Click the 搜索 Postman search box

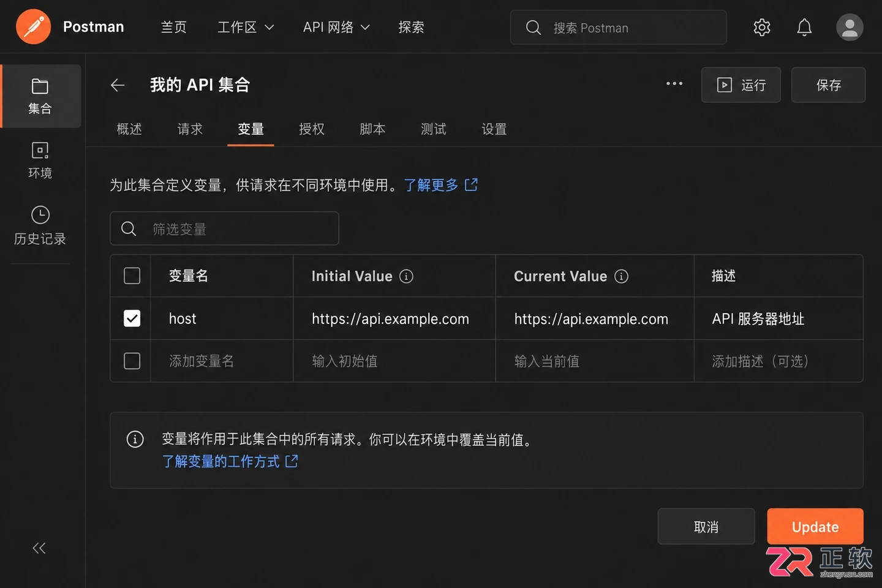(x=619, y=28)
